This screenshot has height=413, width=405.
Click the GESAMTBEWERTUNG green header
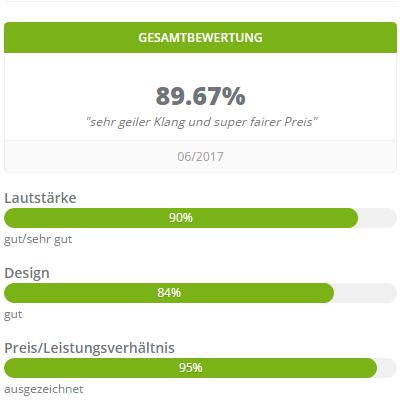pyautogui.click(x=200, y=37)
